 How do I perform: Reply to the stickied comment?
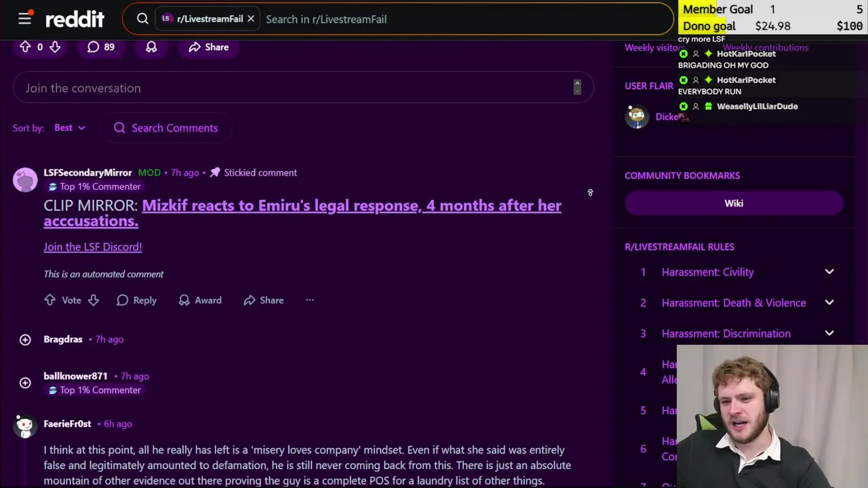click(136, 300)
